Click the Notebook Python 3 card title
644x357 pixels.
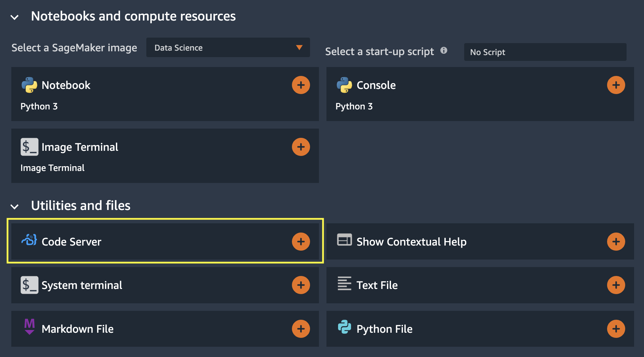[x=66, y=85]
